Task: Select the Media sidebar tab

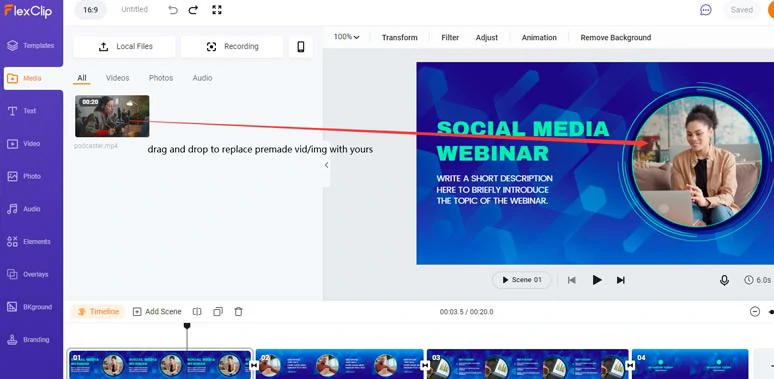Action: coord(32,78)
